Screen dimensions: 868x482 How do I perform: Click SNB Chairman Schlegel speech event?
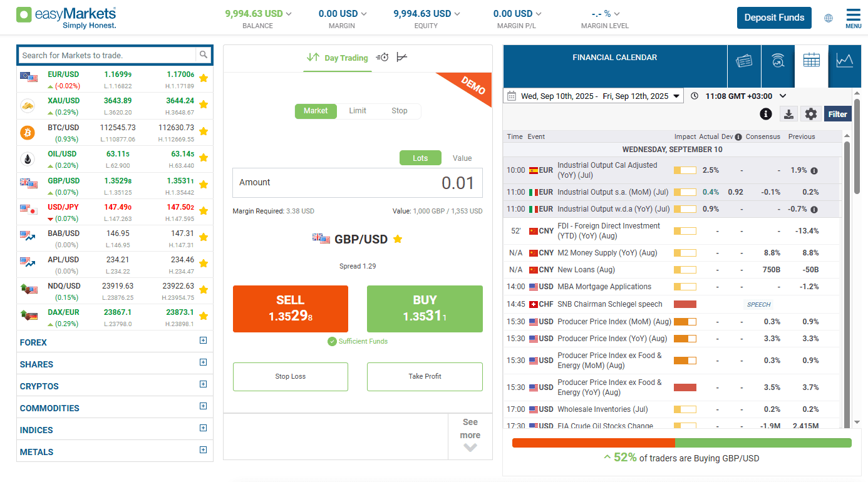coord(609,304)
